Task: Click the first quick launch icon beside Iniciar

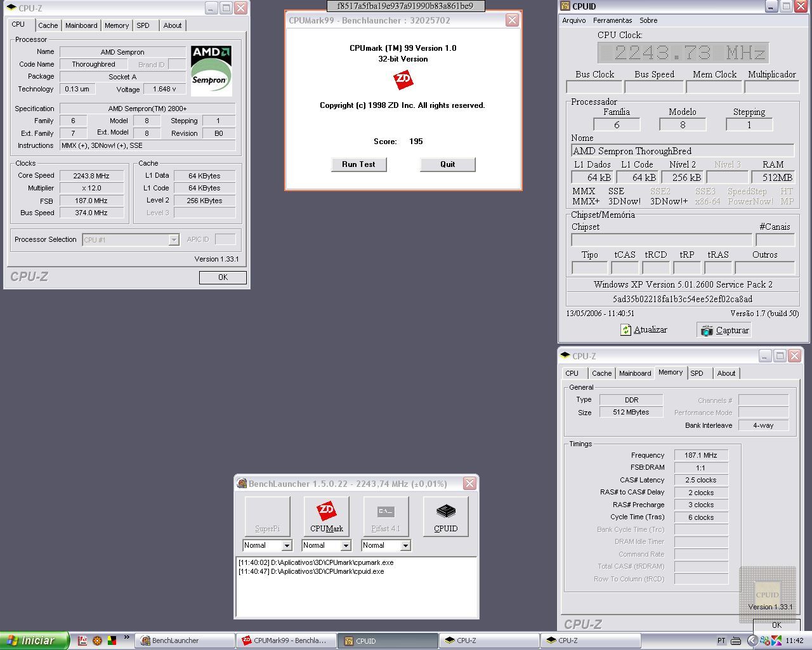Action: [82, 640]
